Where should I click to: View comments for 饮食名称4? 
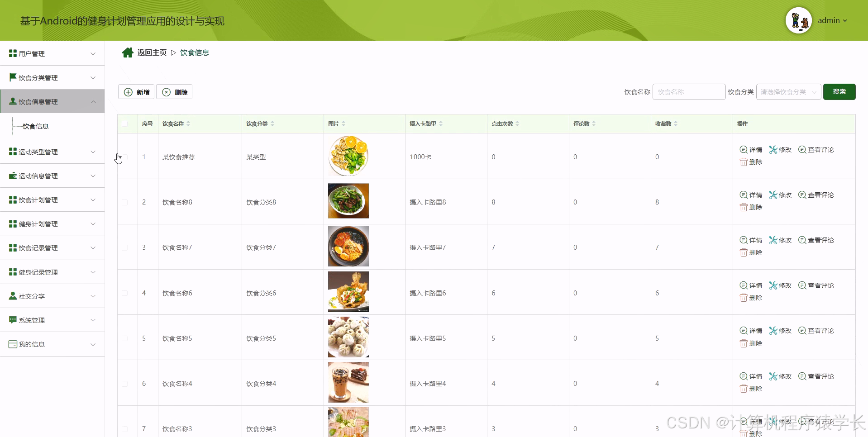(816, 376)
